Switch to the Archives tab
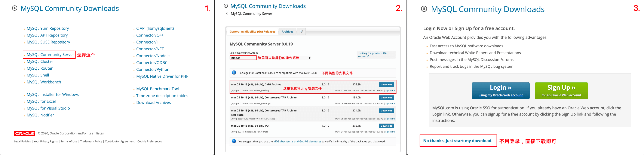Screen dimensions: 644x155 point(288,32)
